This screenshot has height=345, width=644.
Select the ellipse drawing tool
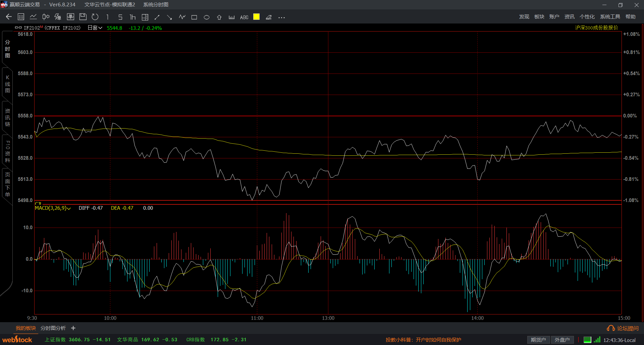tap(207, 17)
